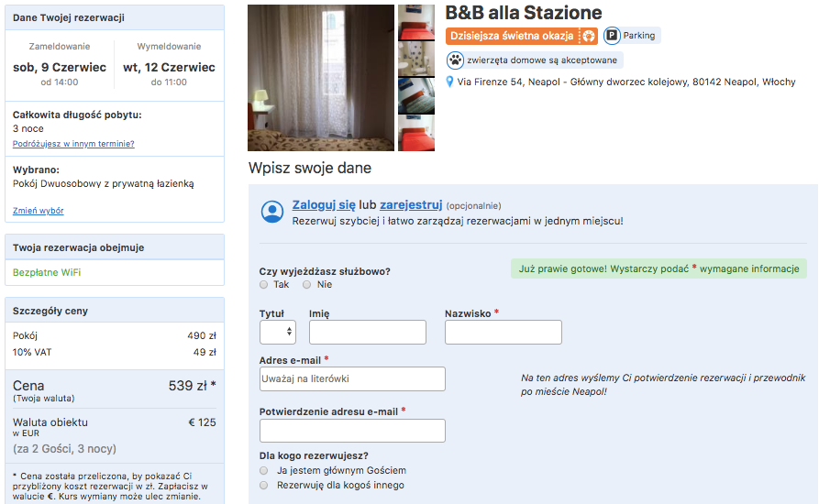
Task: Open the top red bed thumbnail
Action: (x=416, y=22)
